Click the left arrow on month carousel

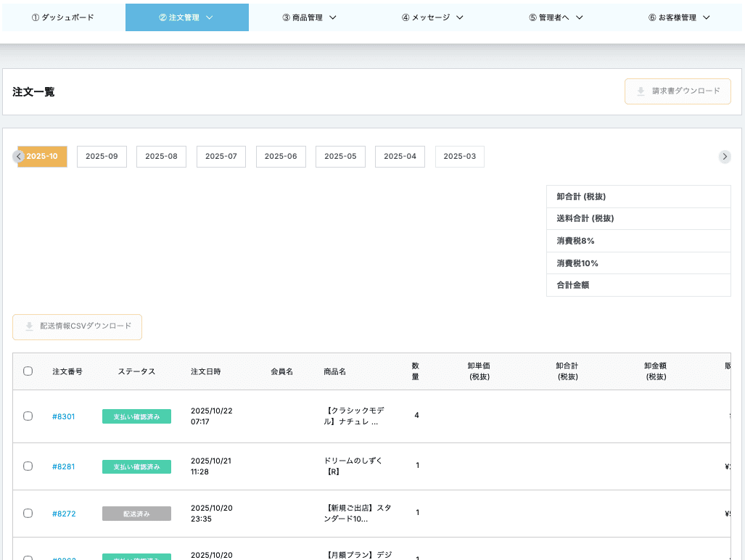19,157
